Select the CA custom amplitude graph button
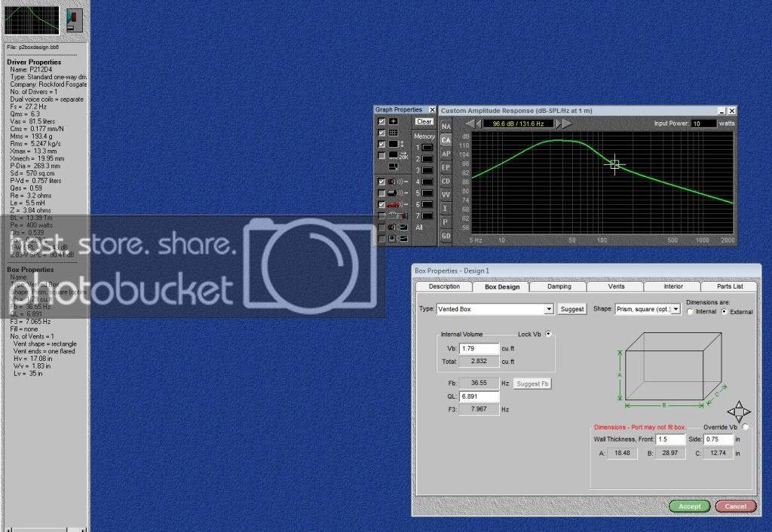The height and width of the screenshot is (532, 772). [446, 139]
